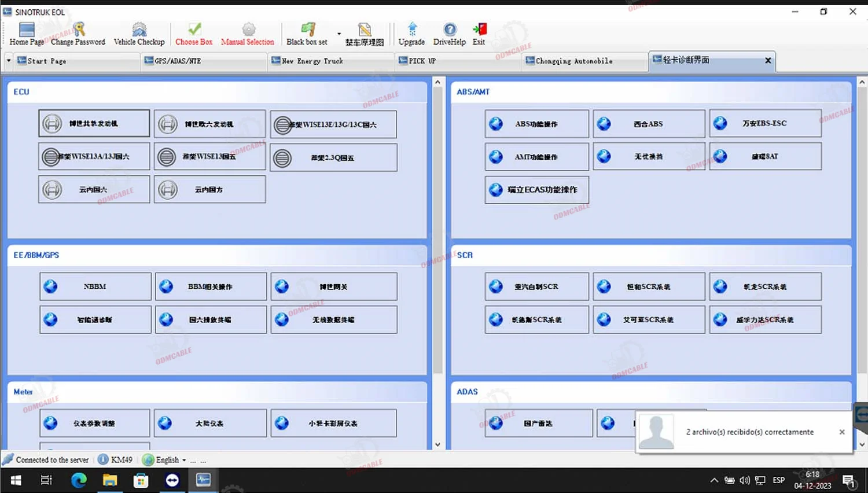Open TeamViewer from the taskbar

pos(172,480)
